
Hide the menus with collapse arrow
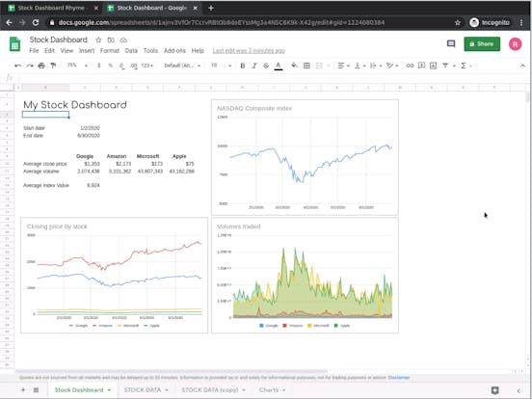click(522, 66)
